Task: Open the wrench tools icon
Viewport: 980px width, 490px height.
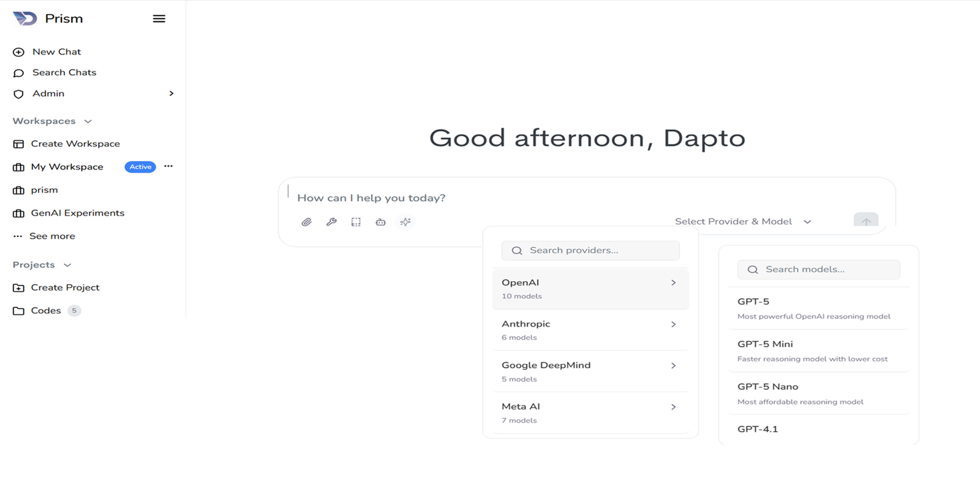Action: coord(331,222)
